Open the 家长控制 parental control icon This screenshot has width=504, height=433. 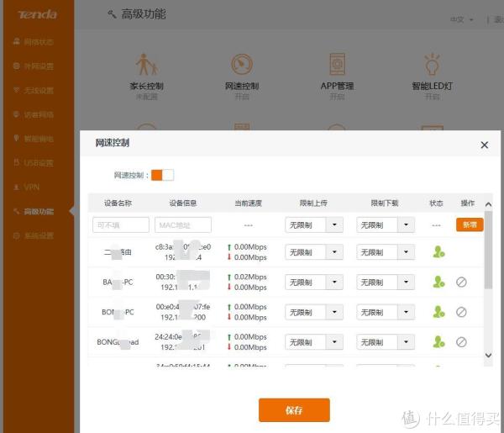point(146,65)
